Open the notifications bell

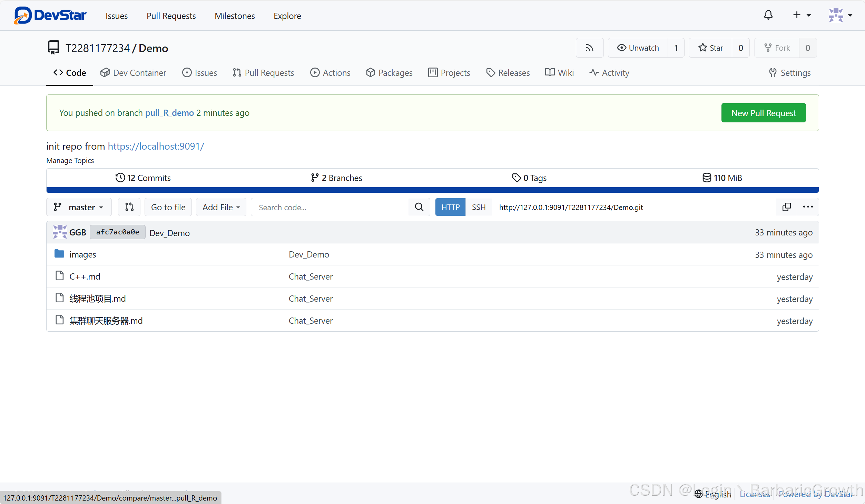tap(768, 15)
